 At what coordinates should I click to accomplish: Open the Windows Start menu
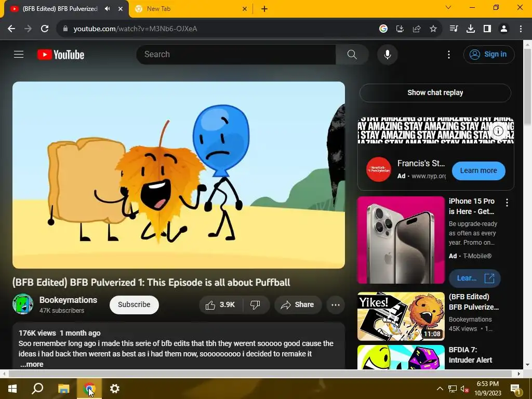pyautogui.click(x=12, y=389)
